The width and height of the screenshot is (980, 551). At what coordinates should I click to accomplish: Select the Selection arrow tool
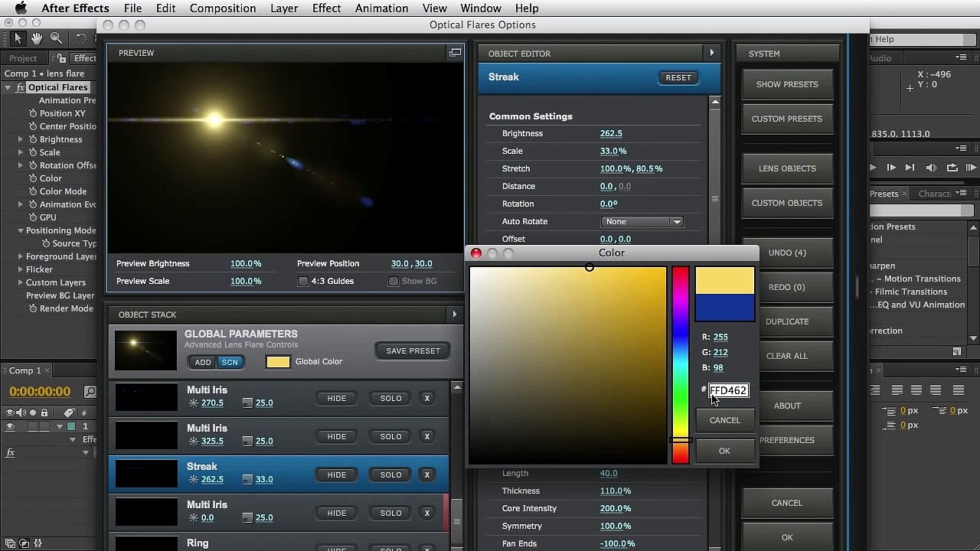click(x=18, y=38)
